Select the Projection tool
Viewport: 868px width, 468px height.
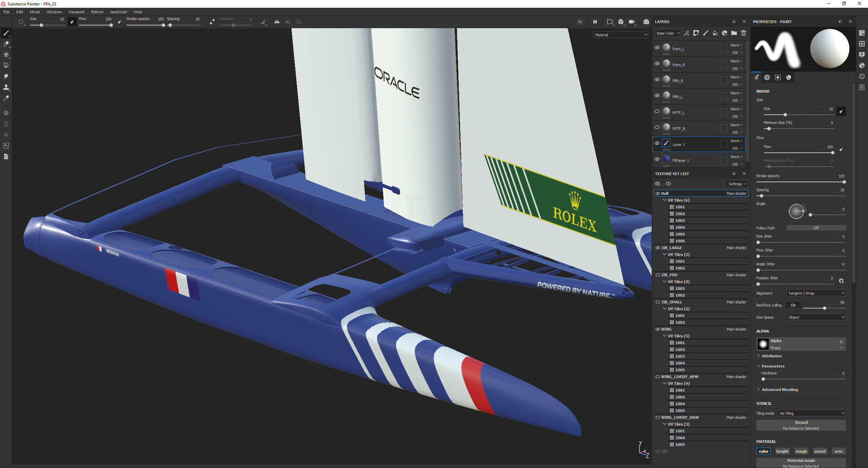[x=6, y=55]
